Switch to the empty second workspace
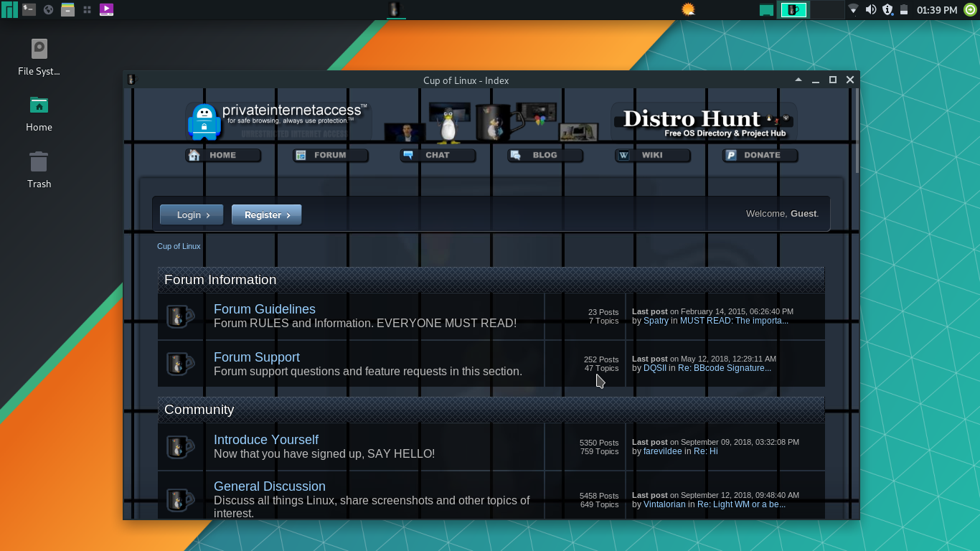The height and width of the screenshot is (551, 980). 826,9
